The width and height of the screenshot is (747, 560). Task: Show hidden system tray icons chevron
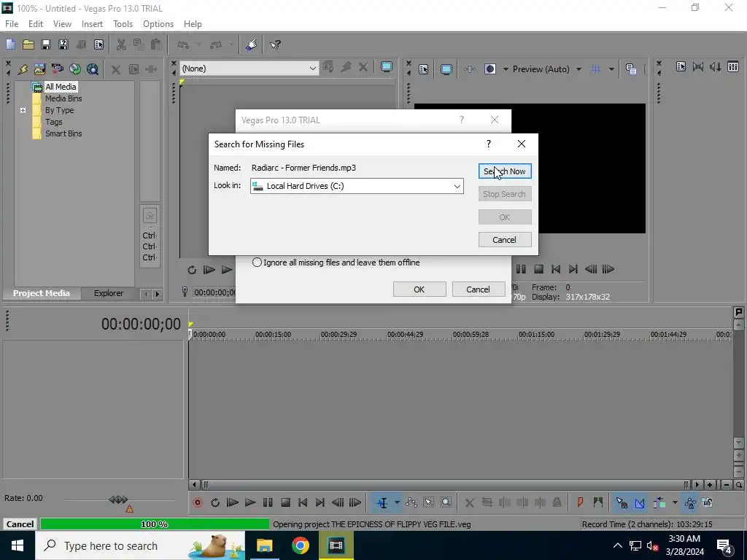[617, 545]
